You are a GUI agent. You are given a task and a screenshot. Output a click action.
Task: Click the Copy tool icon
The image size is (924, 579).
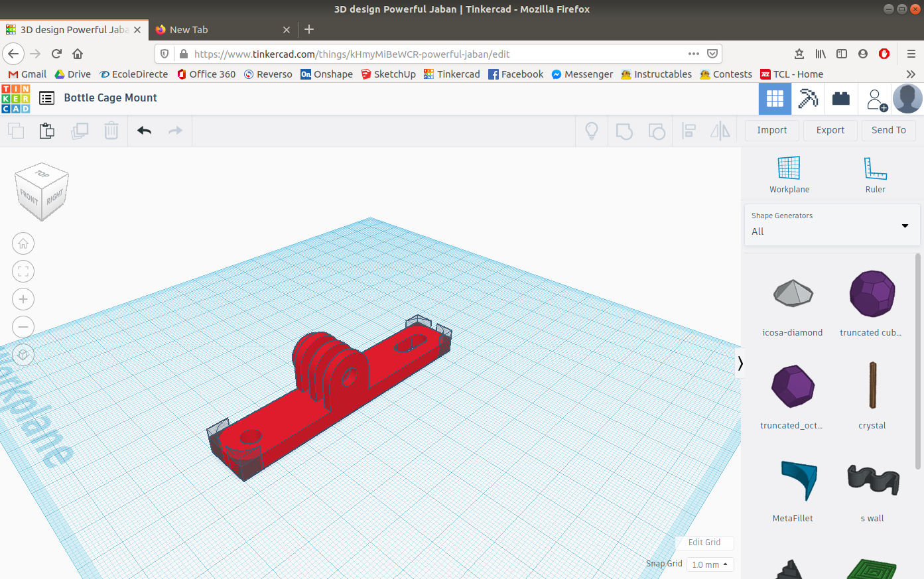[x=16, y=131]
